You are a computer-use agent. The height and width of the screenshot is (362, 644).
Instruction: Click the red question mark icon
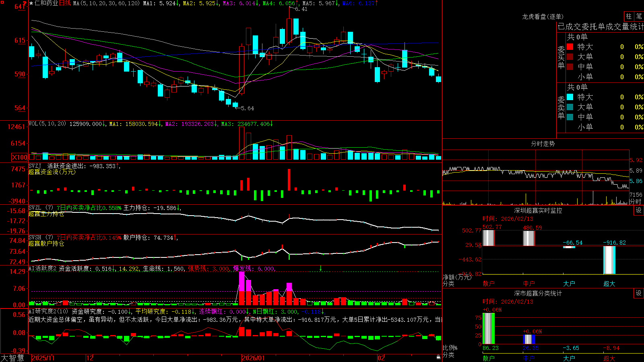coord(25,3)
